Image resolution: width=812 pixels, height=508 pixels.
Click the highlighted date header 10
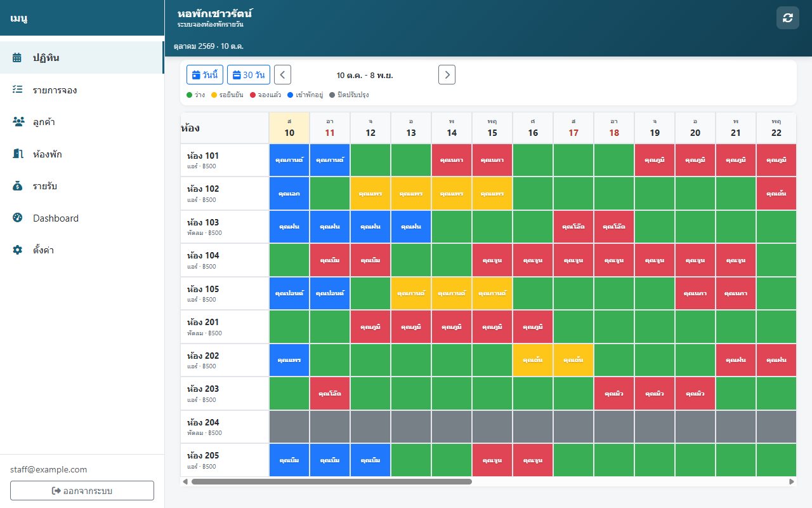[x=289, y=128]
